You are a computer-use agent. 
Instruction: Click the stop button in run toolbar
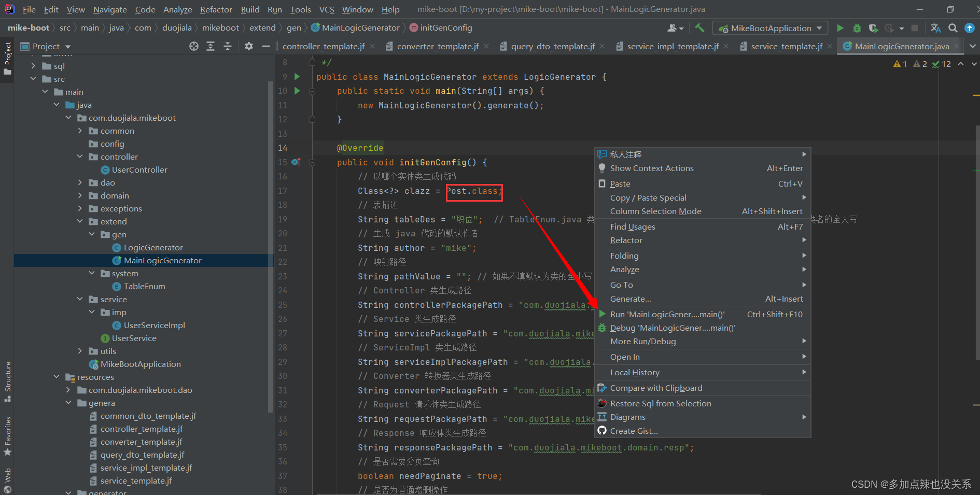coord(915,28)
